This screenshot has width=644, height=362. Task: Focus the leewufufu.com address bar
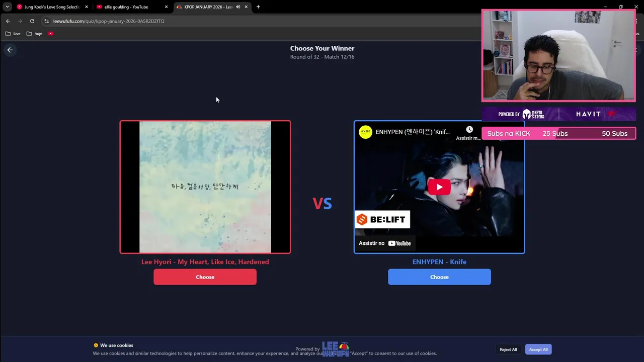[262, 21]
